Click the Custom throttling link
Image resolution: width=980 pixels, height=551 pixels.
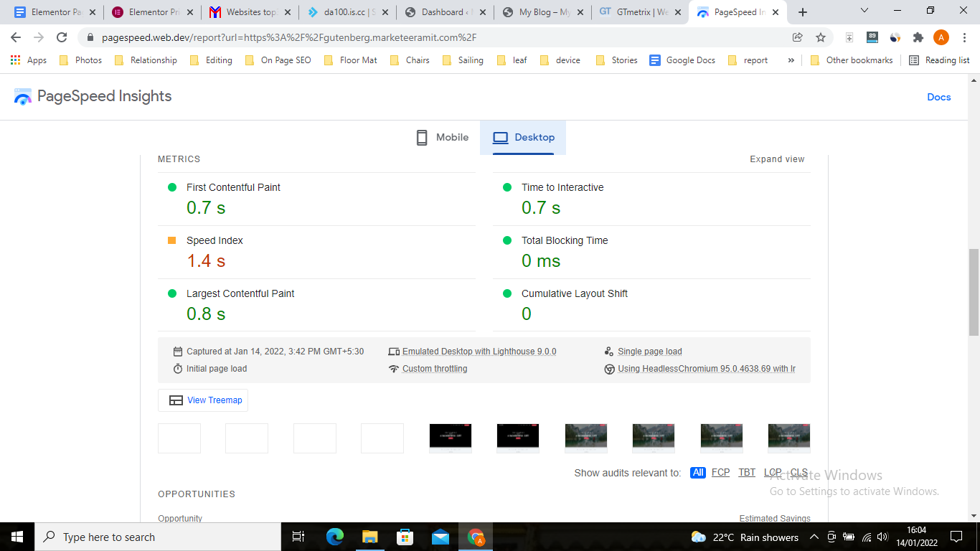click(435, 369)
